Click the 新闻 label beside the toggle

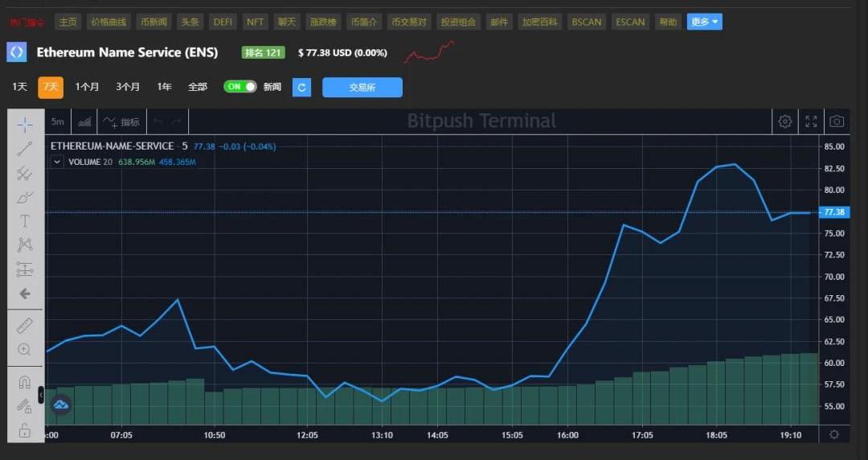(272, 87)
